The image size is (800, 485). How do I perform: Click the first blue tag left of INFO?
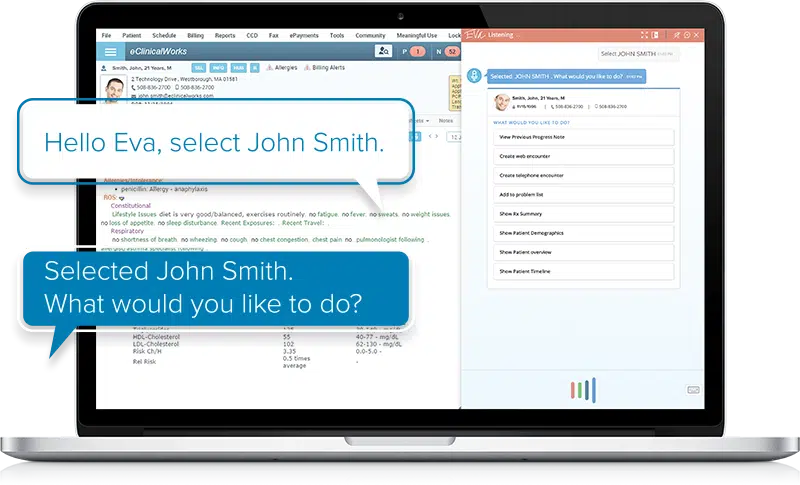point(199,68)
